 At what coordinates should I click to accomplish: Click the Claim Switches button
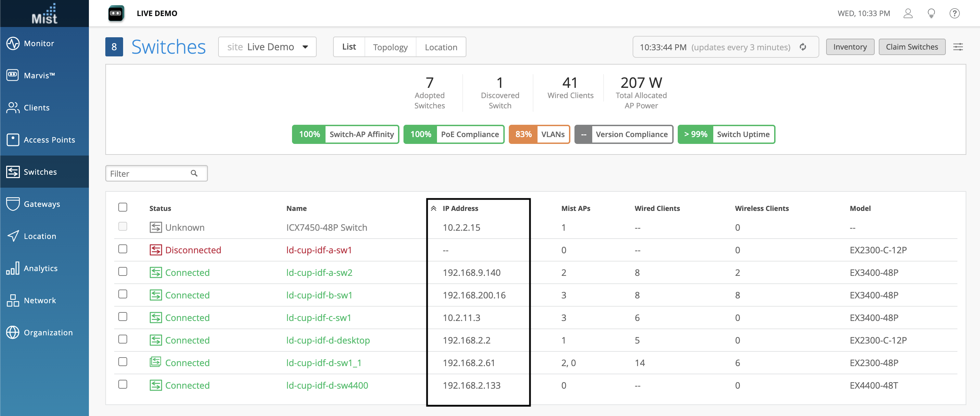click(x=912, y=47)
